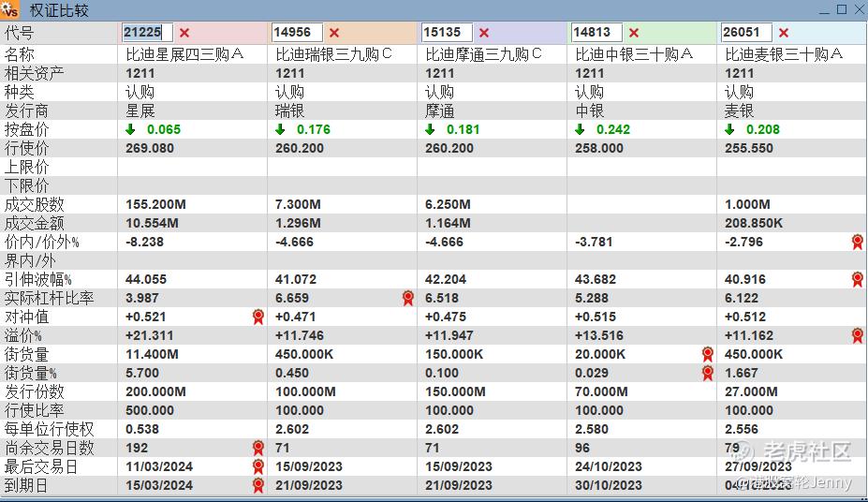868x502 pixels.
Task: Click the 相关资产 row label
Action: coord(34,73)
